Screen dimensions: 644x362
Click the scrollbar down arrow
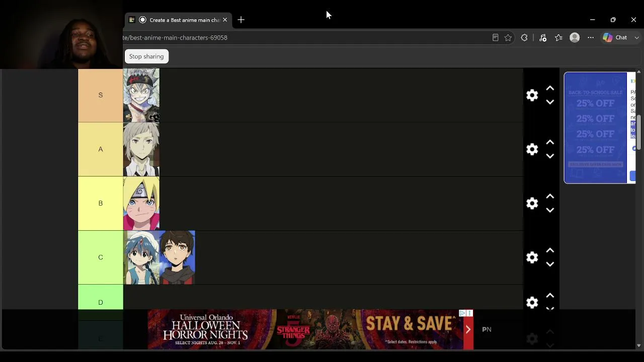[639, 345]
